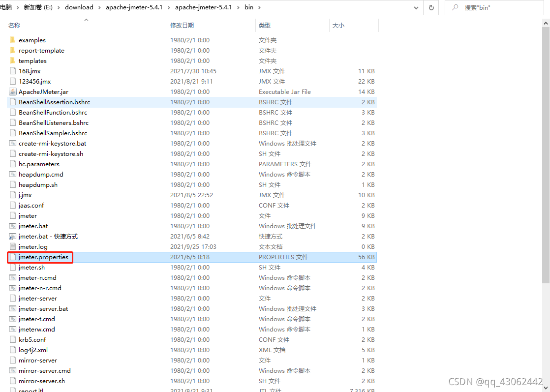This screenshot has height=392, width=550.
Task: Select BeanShellSampler.bshrc file name
Action: click(x=53, y=133)
